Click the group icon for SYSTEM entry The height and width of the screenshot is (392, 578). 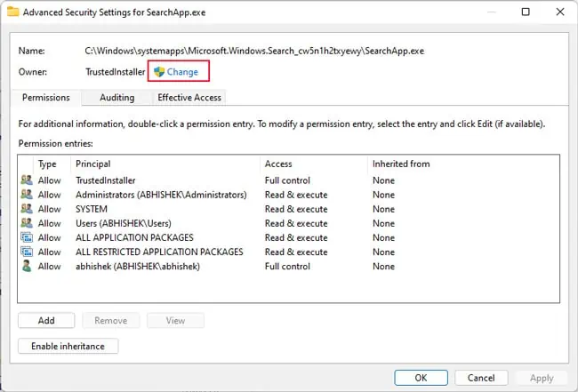[27, 209]
